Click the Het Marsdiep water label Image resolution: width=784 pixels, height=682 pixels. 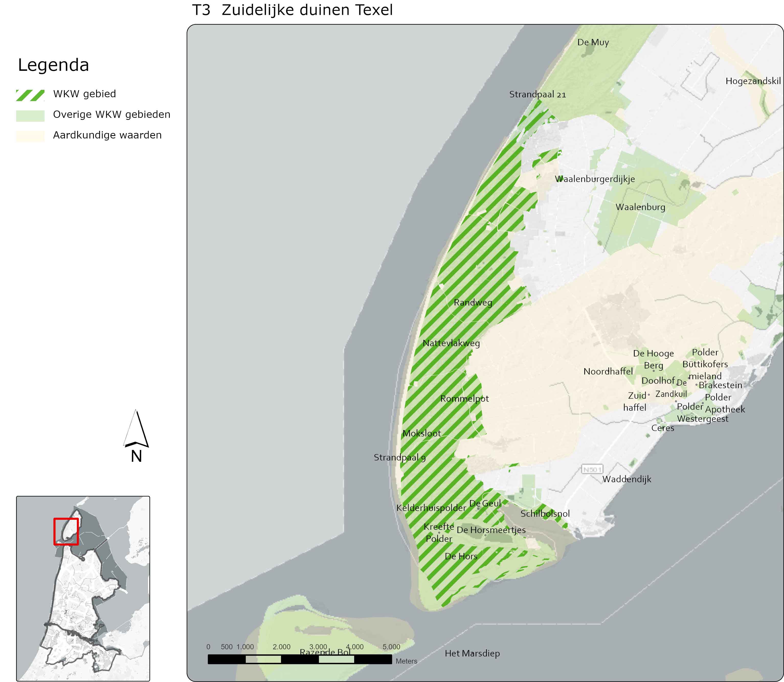click(472, 653)
